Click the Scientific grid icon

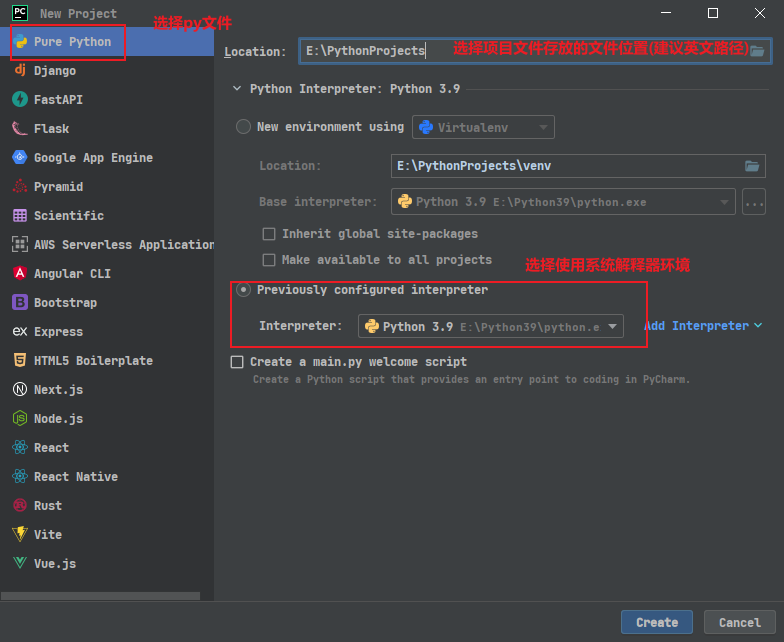[20, 216]
